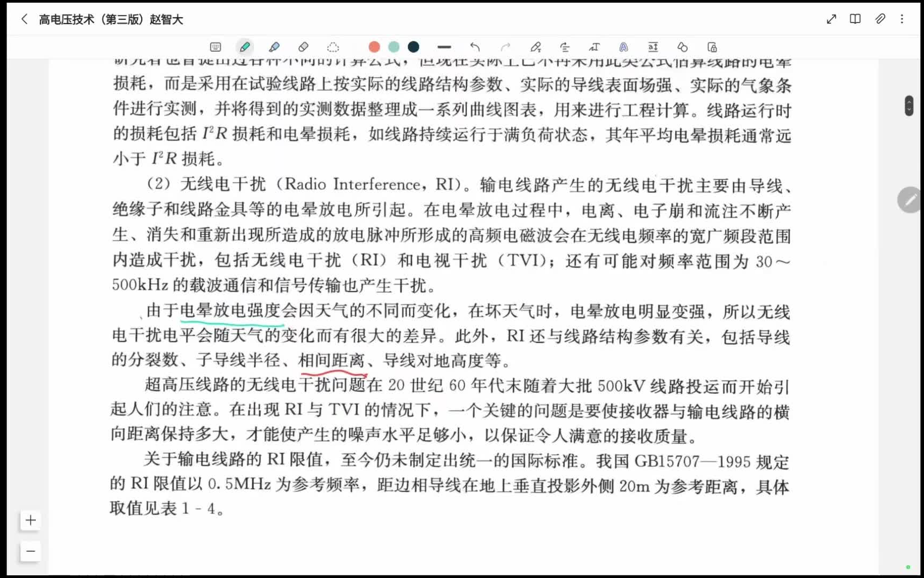Go back using the top-left arrow
The image size is (924, 578).
click(24, 19)
